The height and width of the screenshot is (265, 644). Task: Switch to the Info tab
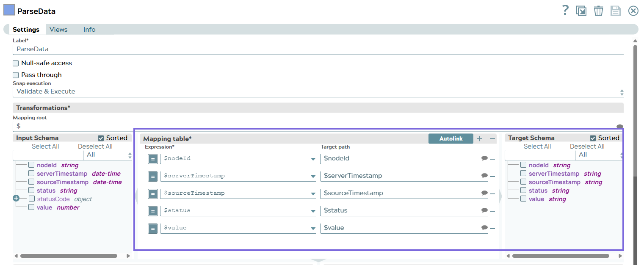[x=89, y=29]
